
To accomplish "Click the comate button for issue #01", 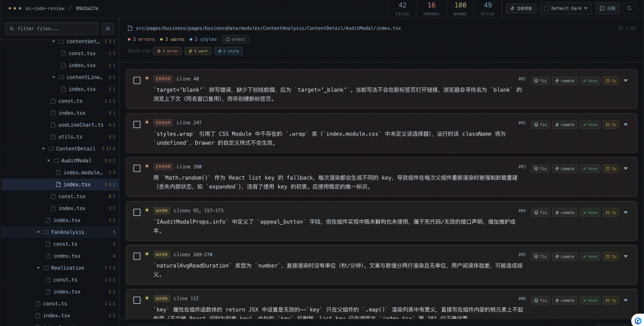I will [564, 81].
